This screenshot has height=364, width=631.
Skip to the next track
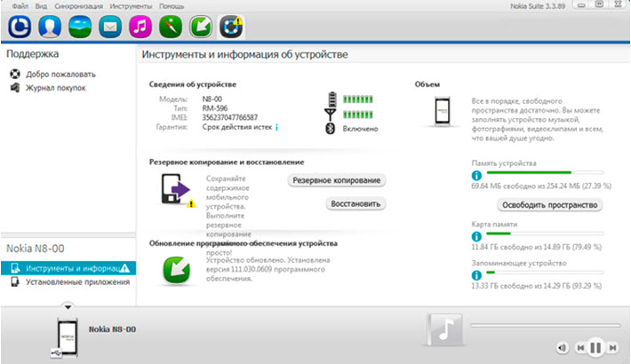(612, 347)
